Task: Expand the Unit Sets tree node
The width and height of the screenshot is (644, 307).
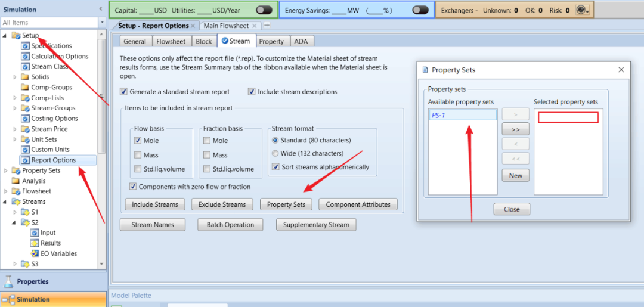Action: click(x=15, y=139)
